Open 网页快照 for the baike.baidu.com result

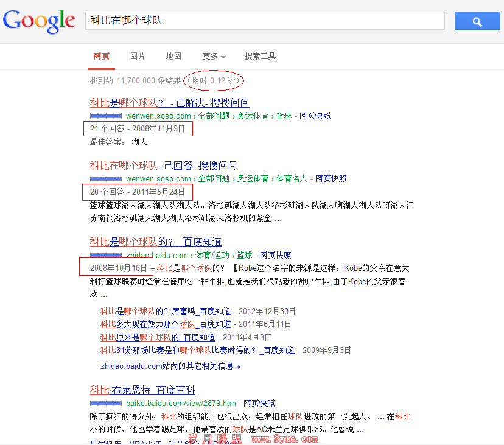coord(259,403)
